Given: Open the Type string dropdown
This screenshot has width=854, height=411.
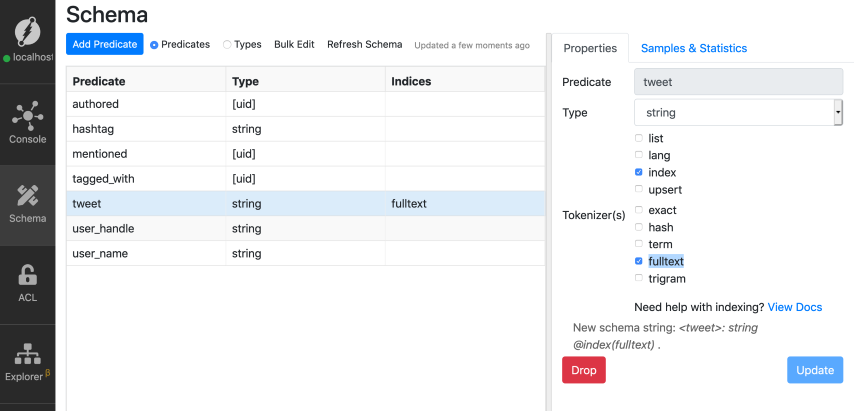Looking at the screenshot, I should click(737, 113).
